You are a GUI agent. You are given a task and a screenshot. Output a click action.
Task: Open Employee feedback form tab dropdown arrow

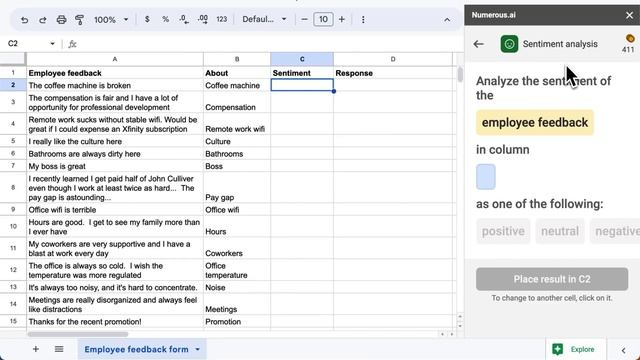tap(198, 349)
